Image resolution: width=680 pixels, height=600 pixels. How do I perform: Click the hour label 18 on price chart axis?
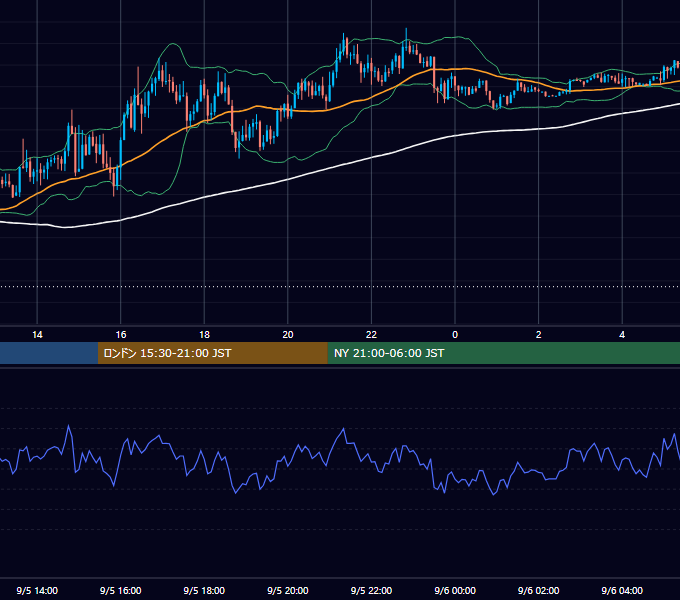click(x=204, y=335)
